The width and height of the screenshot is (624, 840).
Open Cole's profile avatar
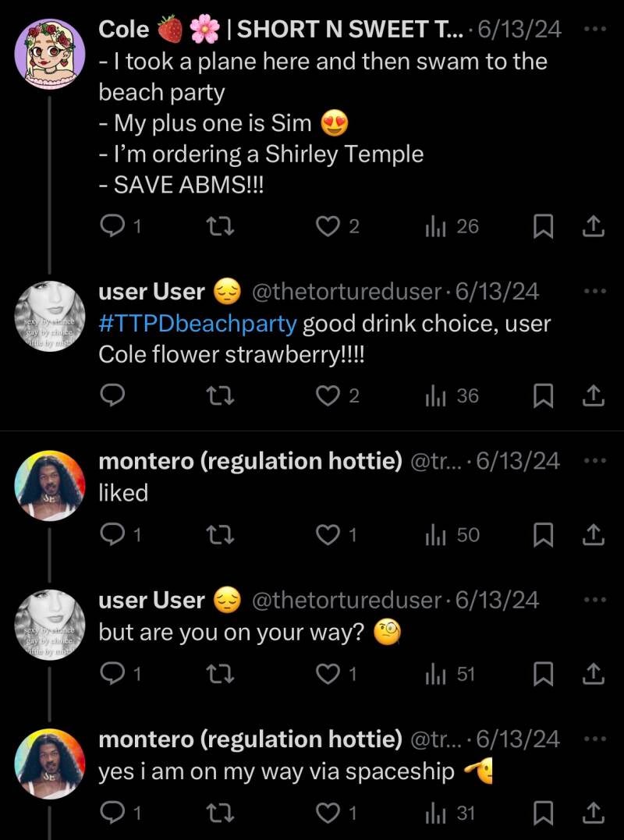click(50, 53)
